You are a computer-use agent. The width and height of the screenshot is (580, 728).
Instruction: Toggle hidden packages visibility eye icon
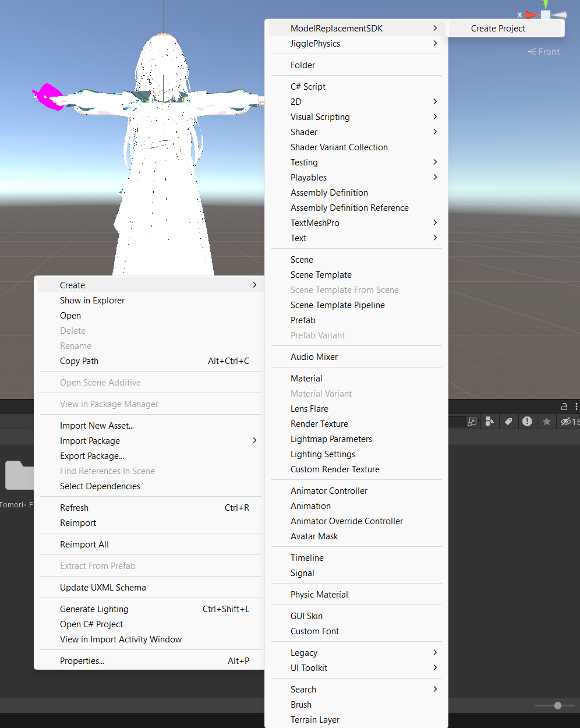pyautogui.click(x=565, y=421)
